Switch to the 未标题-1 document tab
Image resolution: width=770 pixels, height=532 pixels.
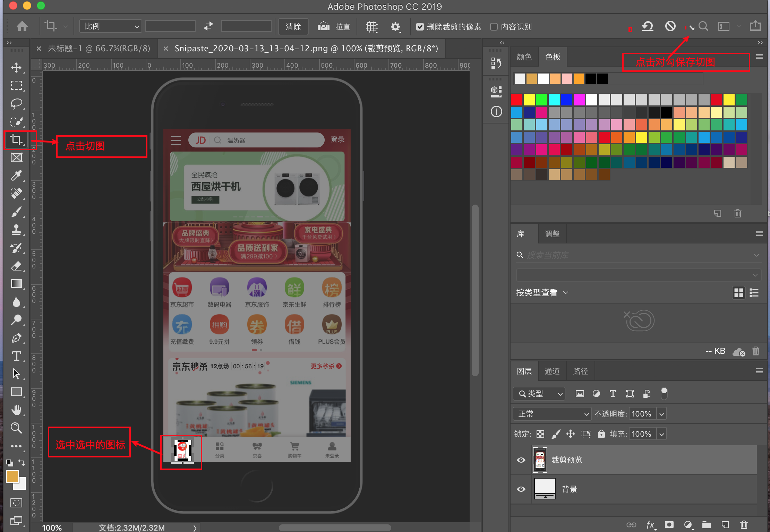(x=99, y=49)
